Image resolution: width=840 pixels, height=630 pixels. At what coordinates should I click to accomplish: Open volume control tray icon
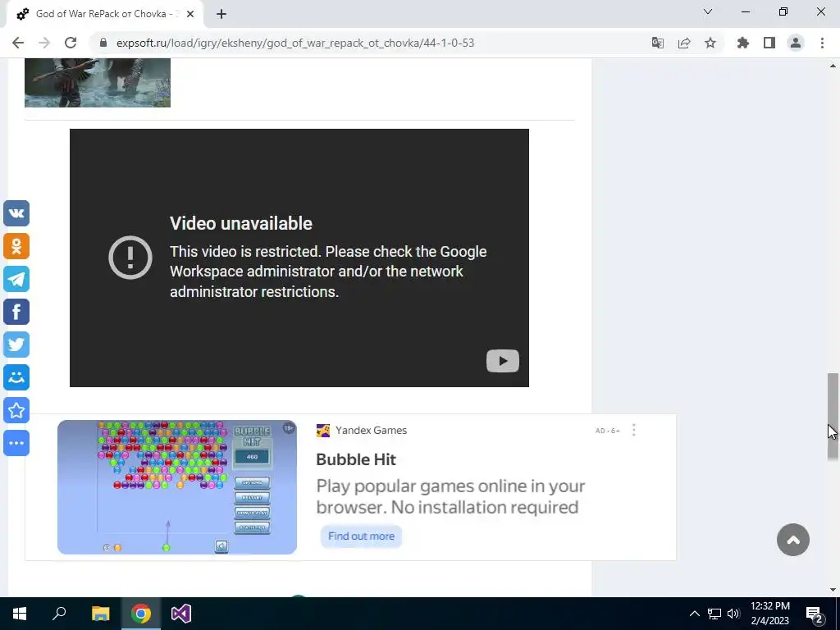pyautogui.click(x=733, y=614)
